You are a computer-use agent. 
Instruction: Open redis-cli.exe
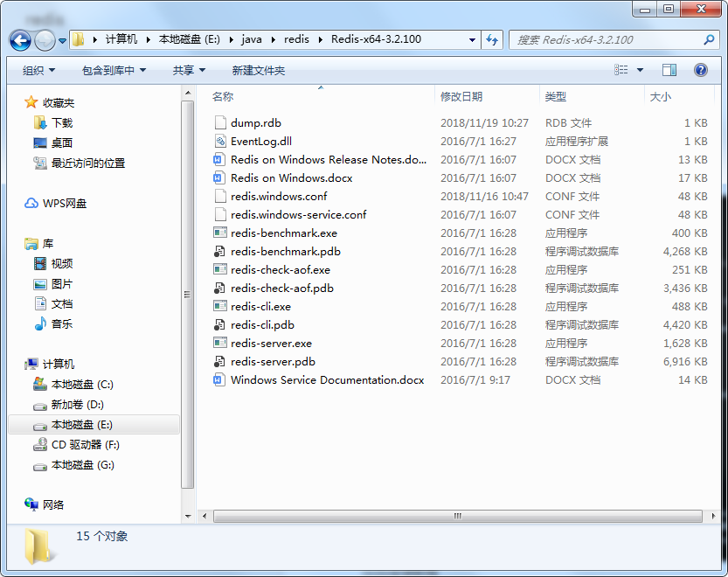click(260, 307)
